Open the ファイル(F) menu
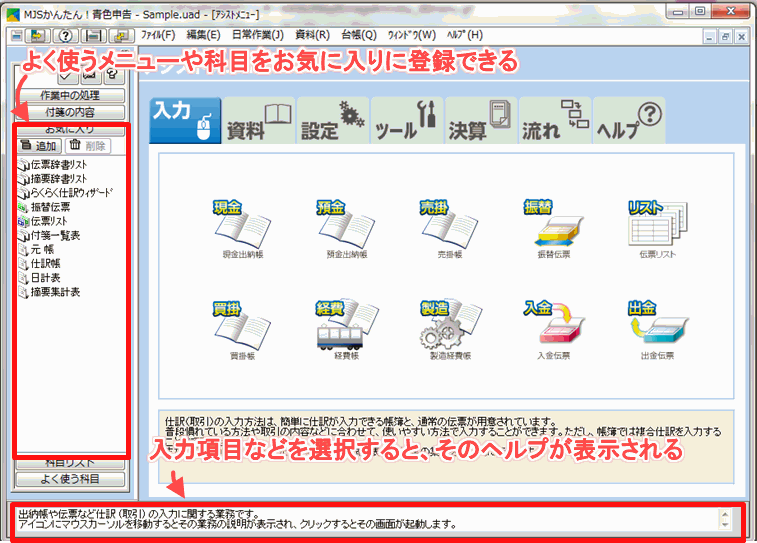Image resolution: width=757 pixels, height=543 pixels. point(158,35)
